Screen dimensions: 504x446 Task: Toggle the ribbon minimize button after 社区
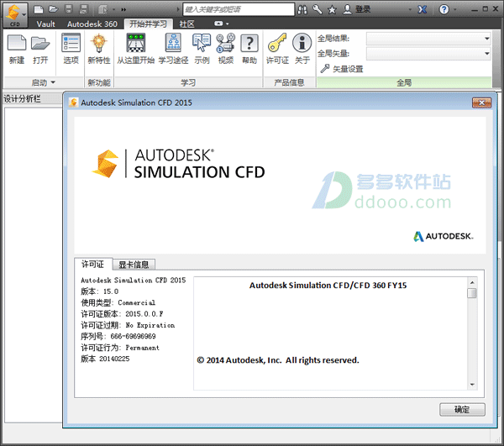[x=219, y=24]
